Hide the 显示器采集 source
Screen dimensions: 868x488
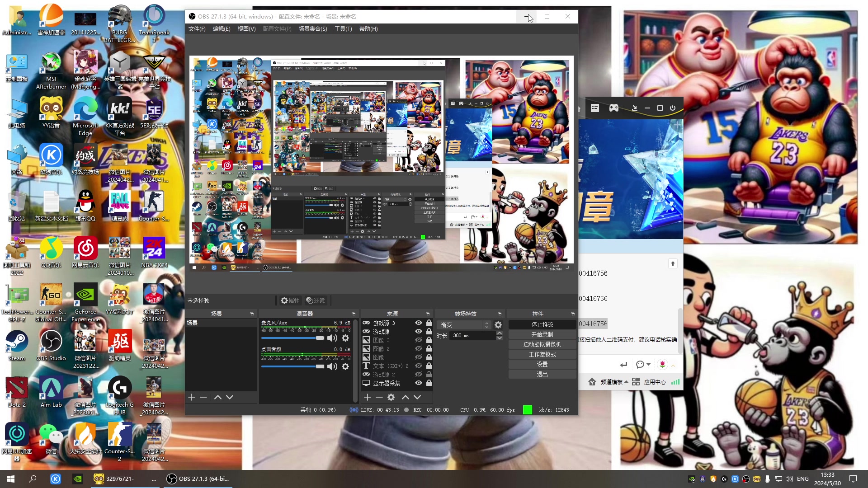click(419, 383)
